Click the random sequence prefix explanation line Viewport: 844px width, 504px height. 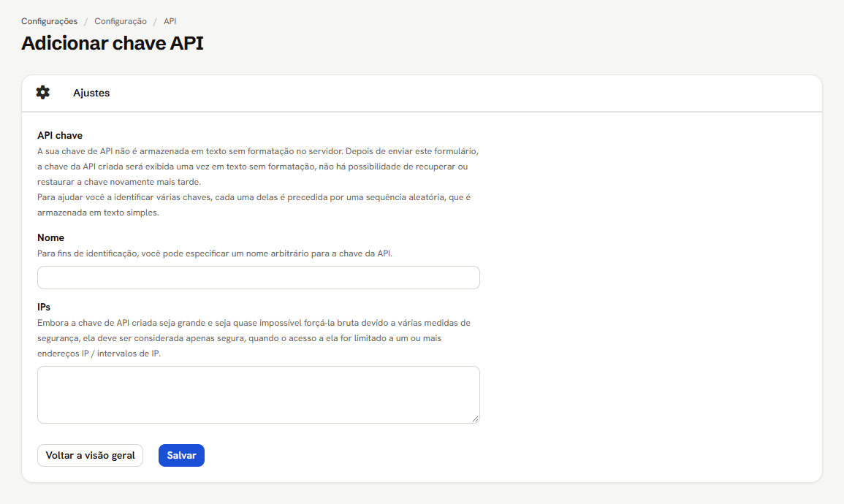[x=254, y=205]
